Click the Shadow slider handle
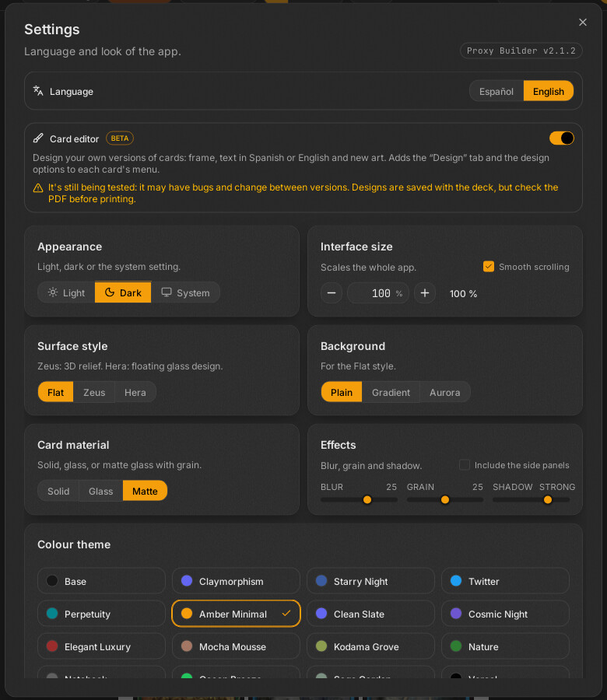Screen dimensions: 607x700 pos(548,499)
